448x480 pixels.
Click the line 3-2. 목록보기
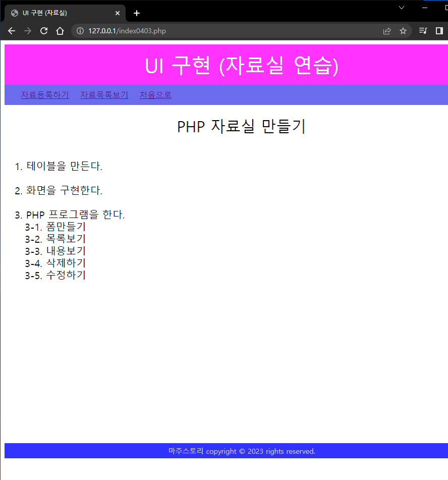55,239
